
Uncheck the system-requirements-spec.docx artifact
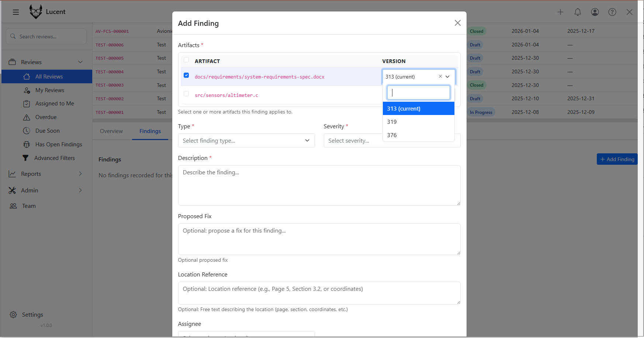pyautogui.click(x=186, y=75)
